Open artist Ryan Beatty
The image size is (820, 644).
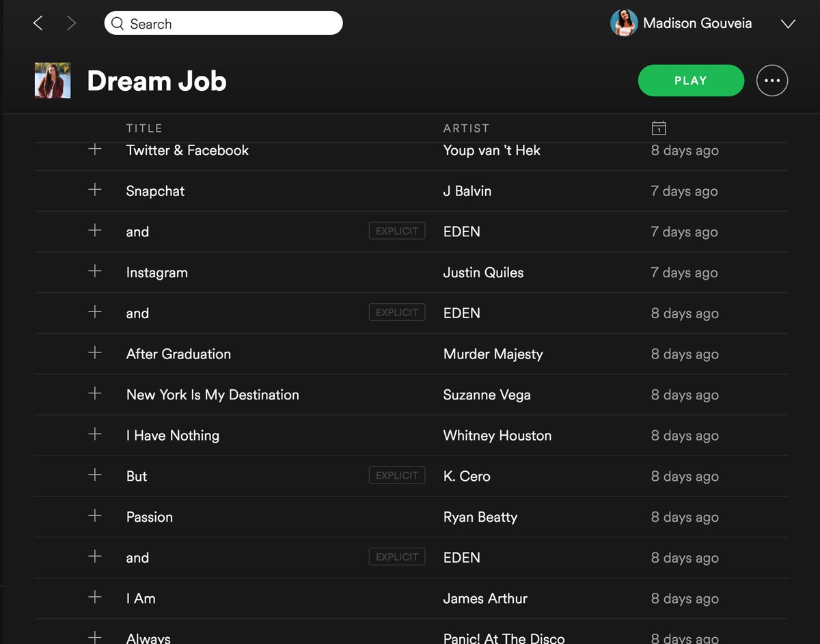tap(480, 517)
